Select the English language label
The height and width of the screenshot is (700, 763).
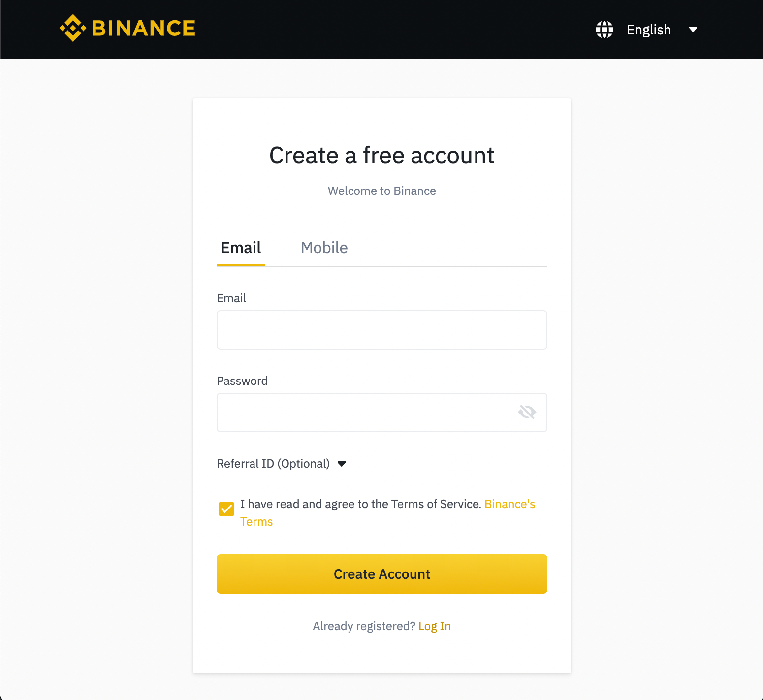[649, 30]
